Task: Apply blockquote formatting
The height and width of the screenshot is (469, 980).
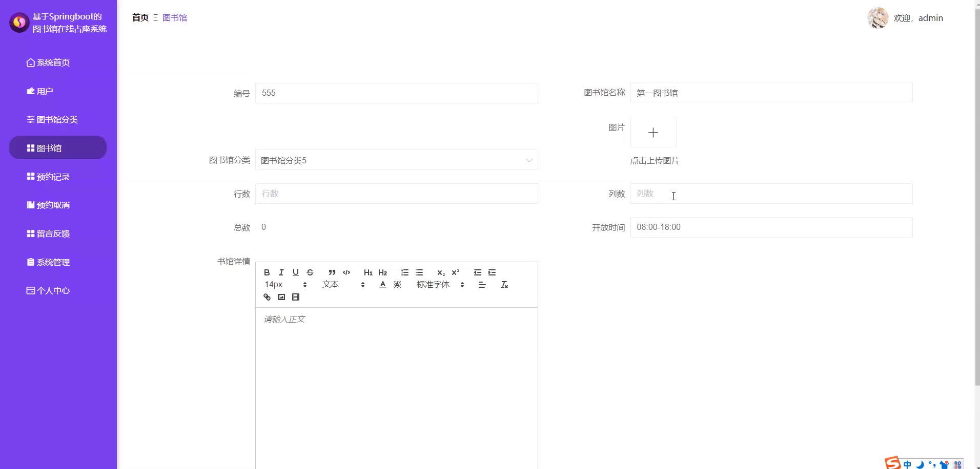Action: [332, 272]
